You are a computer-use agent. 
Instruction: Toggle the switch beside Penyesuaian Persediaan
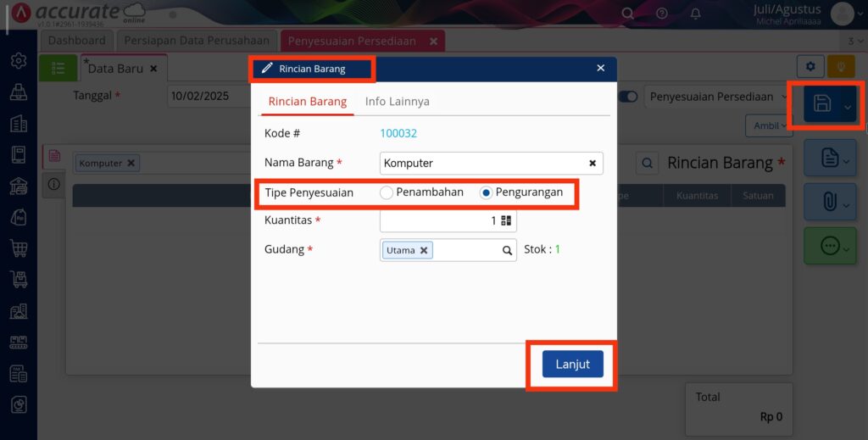(628, 97)
